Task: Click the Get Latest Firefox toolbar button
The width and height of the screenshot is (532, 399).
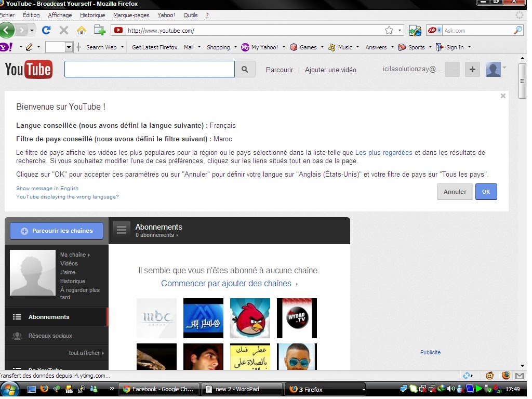Action: pyautogui.click(x=154, y=47)
